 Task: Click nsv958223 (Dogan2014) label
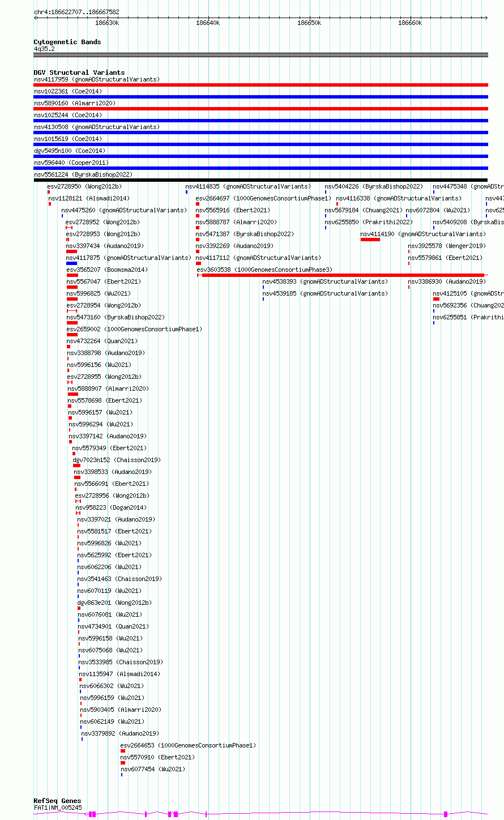(111, 507)
